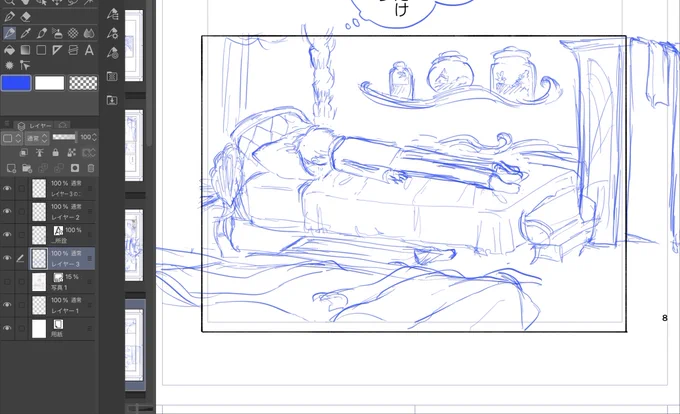Hide the レイヤー 2 layer
This screenshot has height=414, width=680.
click(7, 212)
